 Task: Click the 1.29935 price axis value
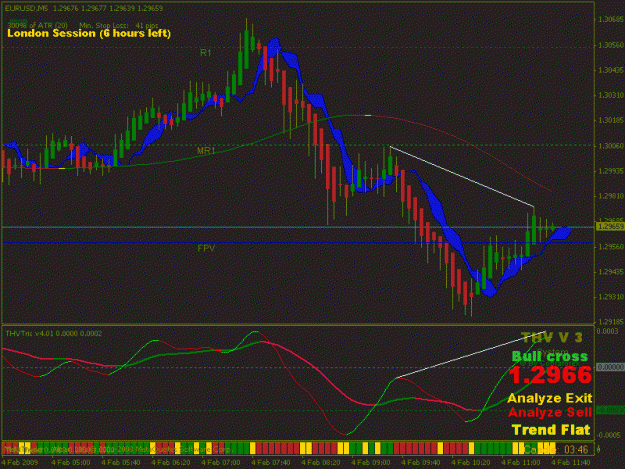coord(610,171)
